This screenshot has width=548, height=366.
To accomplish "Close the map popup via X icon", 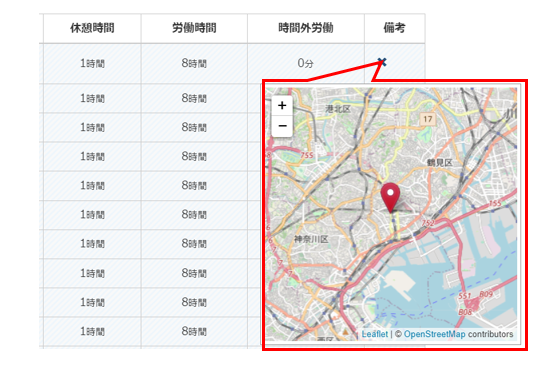I will [382, 62].
